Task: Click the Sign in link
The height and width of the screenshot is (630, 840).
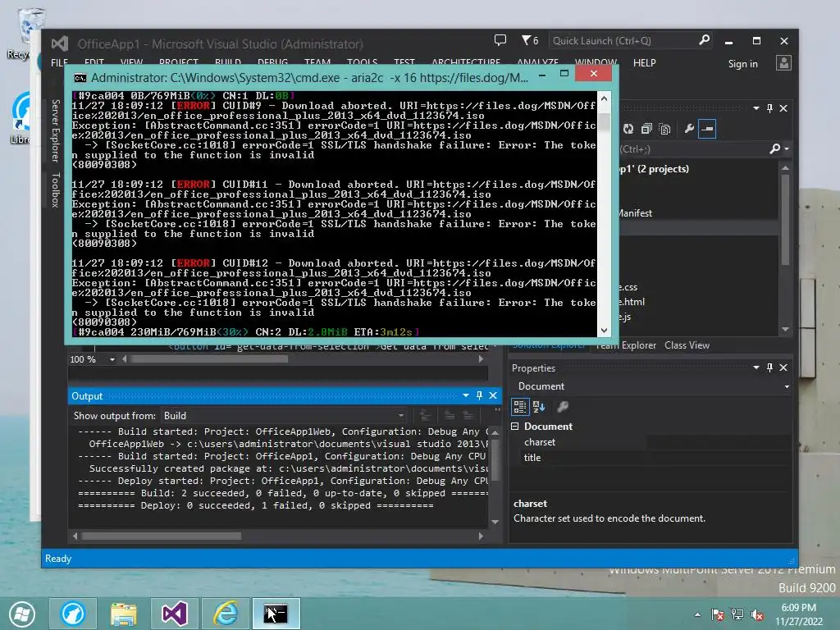Action: click(x=742, y=64)
